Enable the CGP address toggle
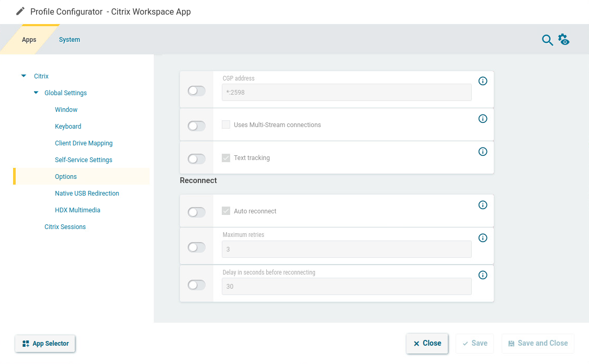Image resolution: width=589 pixels, height=364 pixels. tap(196, 90)
